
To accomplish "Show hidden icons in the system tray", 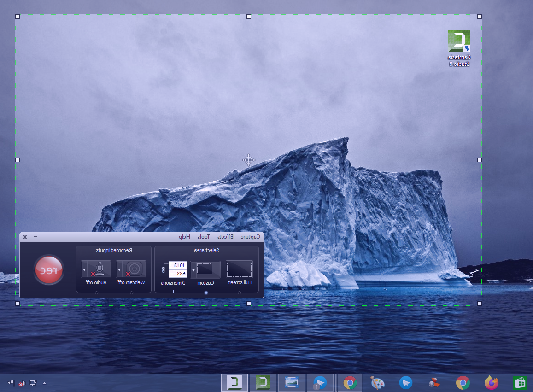I will point(44,383).
